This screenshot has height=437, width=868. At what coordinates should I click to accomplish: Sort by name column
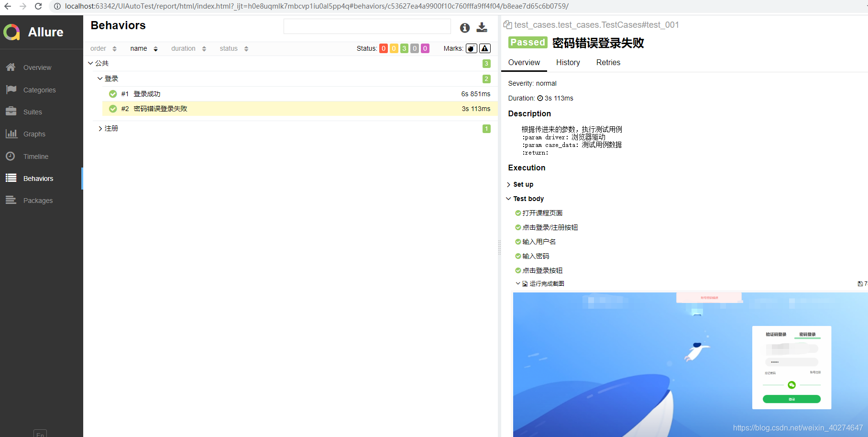(x=144, y=48)
